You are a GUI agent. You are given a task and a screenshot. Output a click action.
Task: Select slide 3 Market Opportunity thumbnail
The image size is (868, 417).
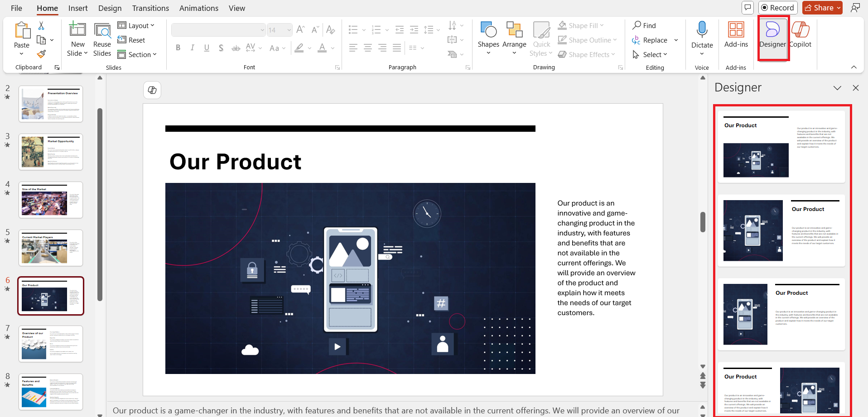51,152
